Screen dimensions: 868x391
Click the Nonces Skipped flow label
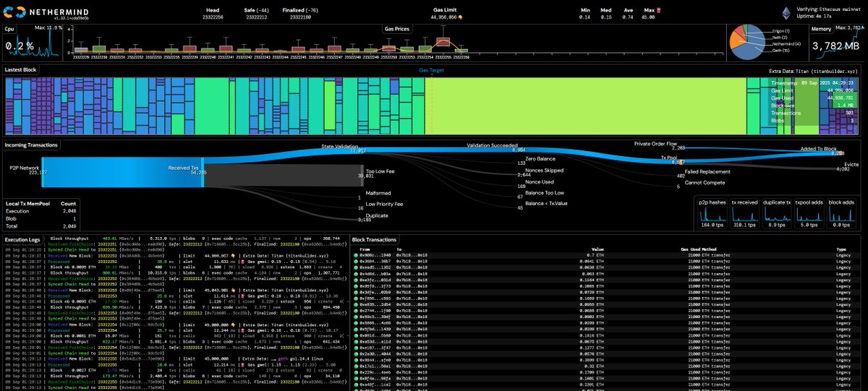pos(545,170)
